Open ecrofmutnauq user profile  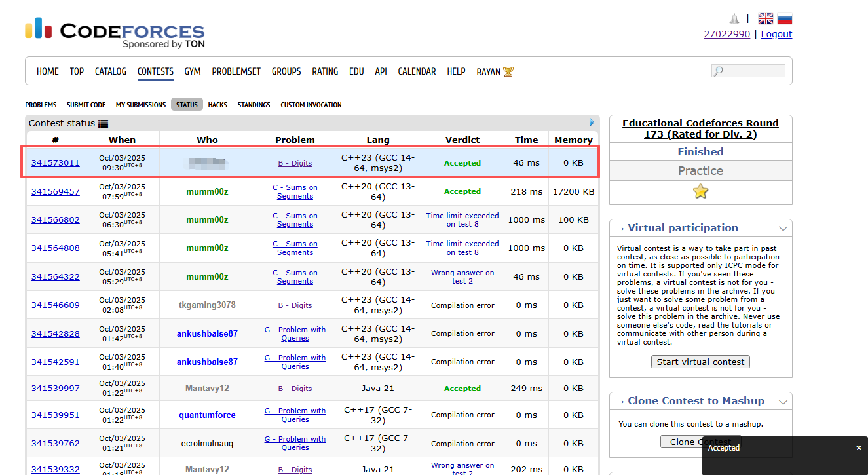point(207,443)
